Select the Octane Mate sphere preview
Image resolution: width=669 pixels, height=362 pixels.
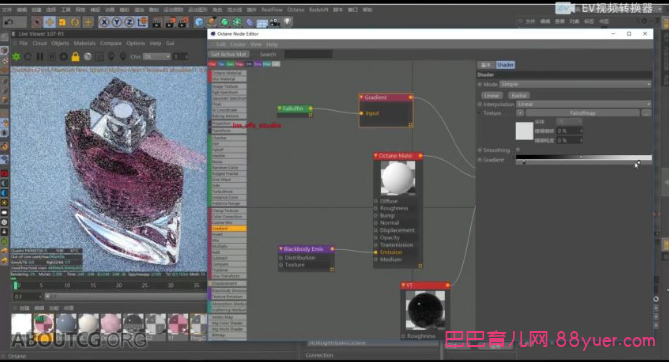[x=398, y=178]
